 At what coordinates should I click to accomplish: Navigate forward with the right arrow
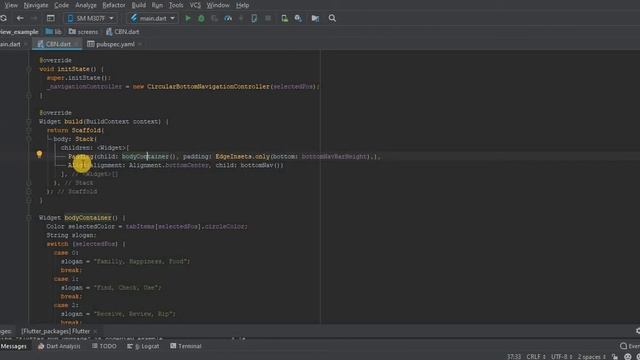coord(34,18)
